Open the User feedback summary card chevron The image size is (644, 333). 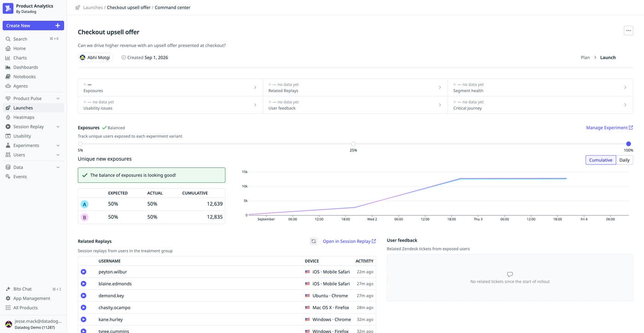coord(440,105)
